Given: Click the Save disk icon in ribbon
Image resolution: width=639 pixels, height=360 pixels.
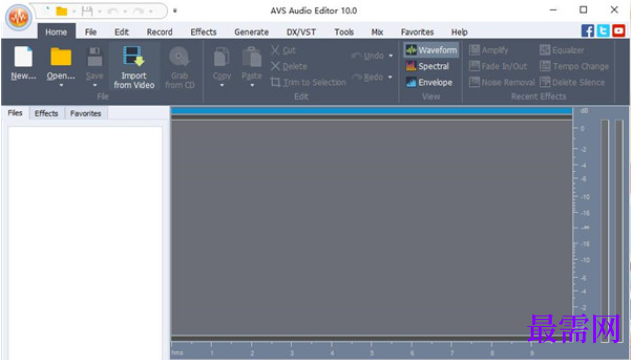Looking at the screenshot, I should coord(95,57).
